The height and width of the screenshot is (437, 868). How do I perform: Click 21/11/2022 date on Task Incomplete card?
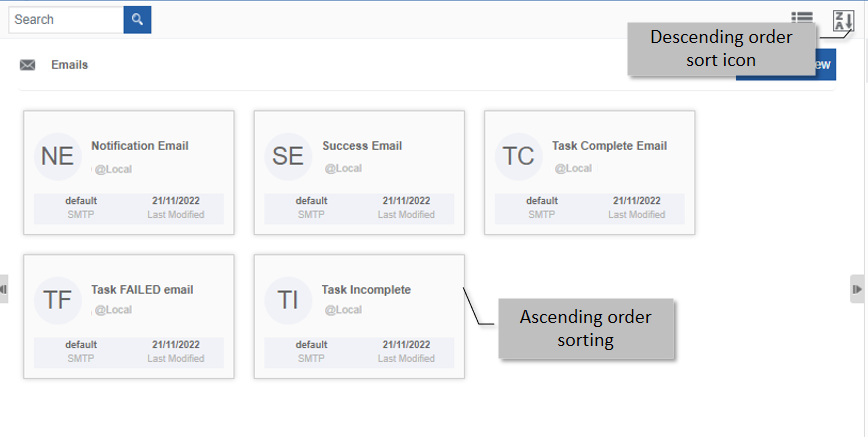tap(406, 345)
